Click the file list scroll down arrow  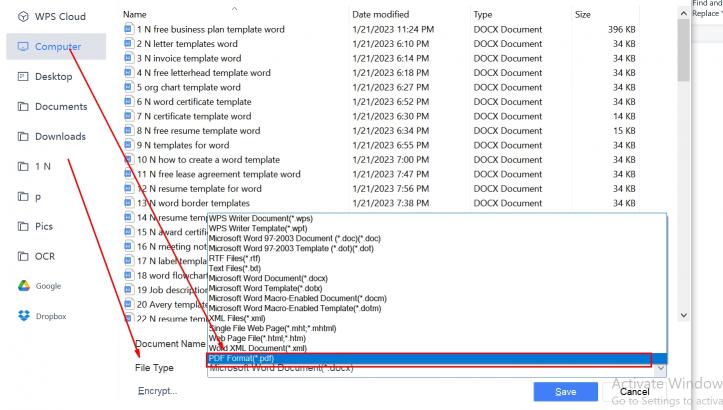[684, 315]
